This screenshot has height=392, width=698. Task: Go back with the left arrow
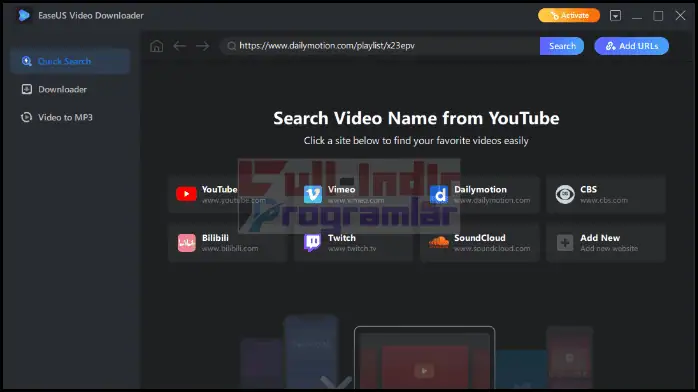coord(179,46)
